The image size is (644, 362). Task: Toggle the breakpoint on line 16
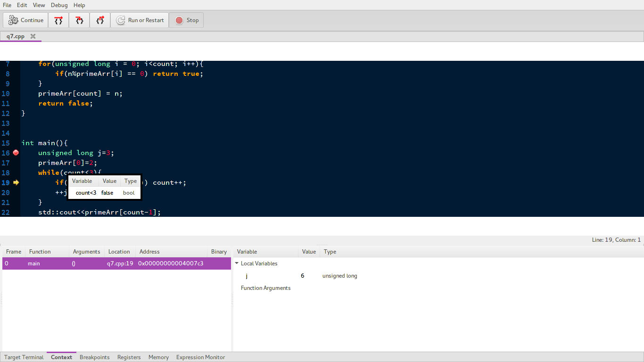point(16,153)
